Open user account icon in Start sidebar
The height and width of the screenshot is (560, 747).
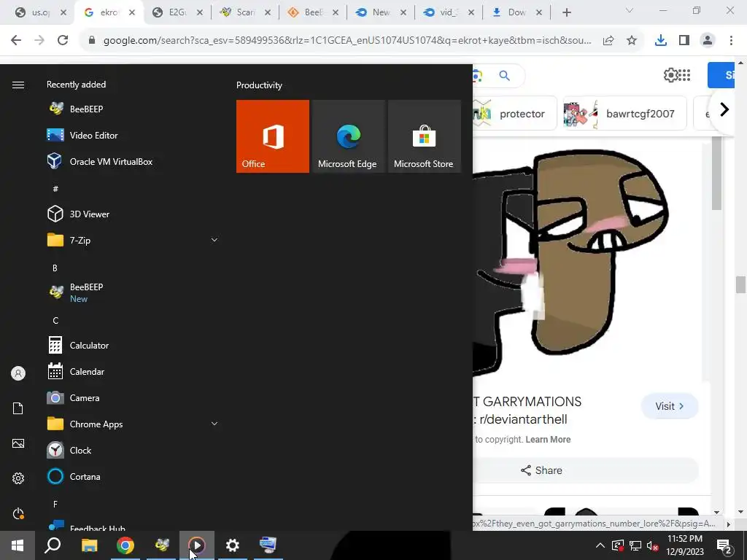tap(18, 373)
